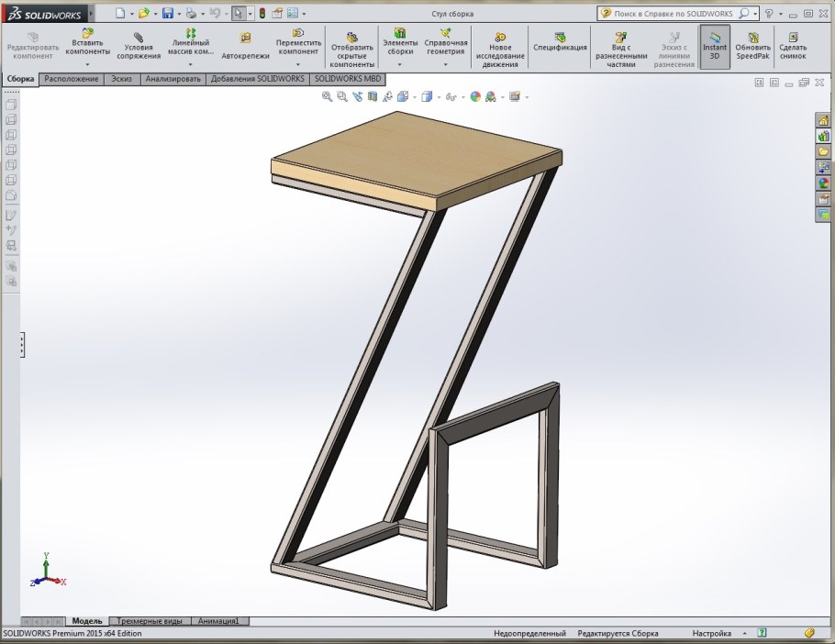The height and width of the screenshot is (644, 835).
Task: Expand the Linear Component Pattern dropdown arrow
Action: point(191,64)
